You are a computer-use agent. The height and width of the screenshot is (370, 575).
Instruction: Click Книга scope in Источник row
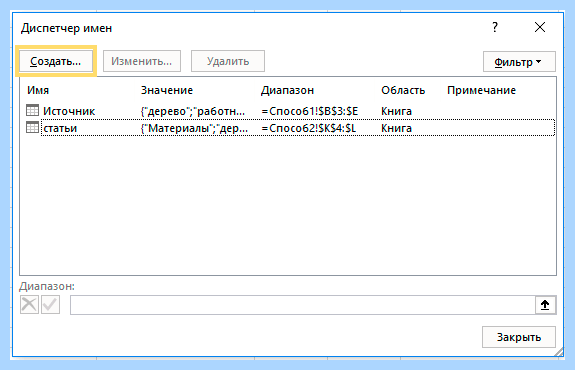396,111
